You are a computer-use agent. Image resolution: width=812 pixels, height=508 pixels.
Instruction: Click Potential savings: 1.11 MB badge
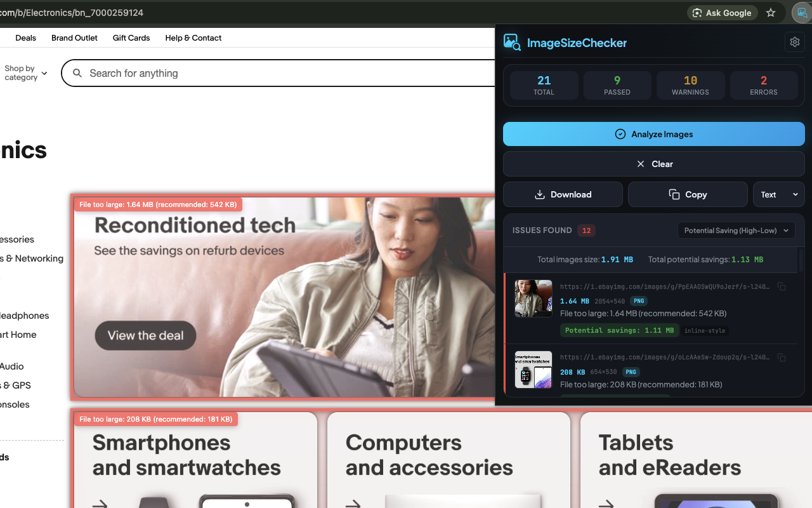pyautogui.click(x=619, y=330)
